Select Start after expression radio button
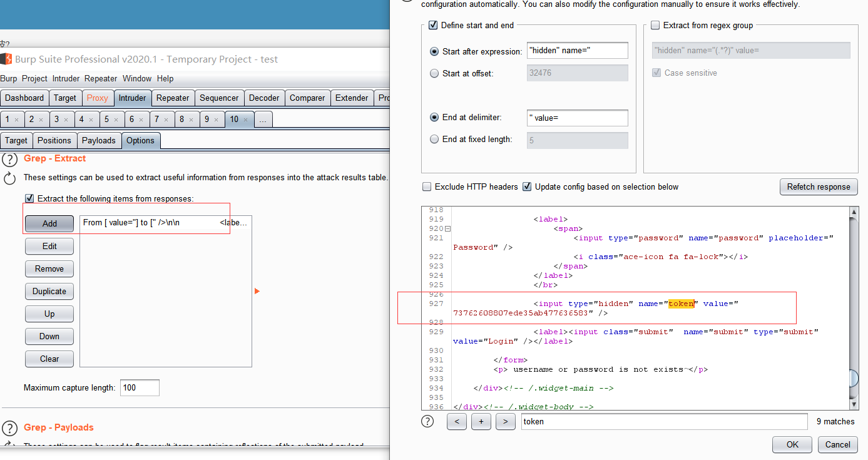This screenshot has width=868, height=460. [x=434, y=51]
